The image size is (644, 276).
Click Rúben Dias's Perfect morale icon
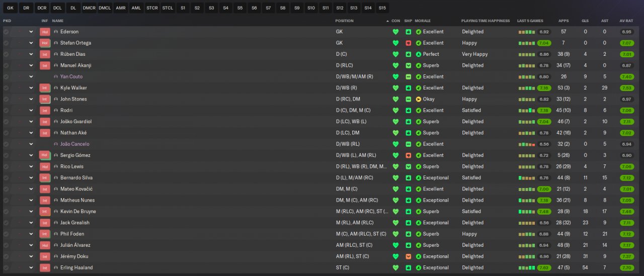(x=419, y=54)
